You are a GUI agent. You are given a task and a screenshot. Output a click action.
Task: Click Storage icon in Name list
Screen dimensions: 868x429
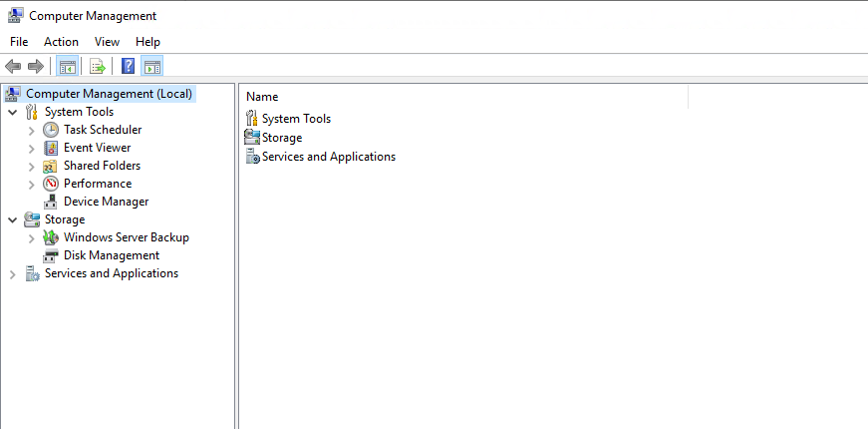tap(252, 137)
